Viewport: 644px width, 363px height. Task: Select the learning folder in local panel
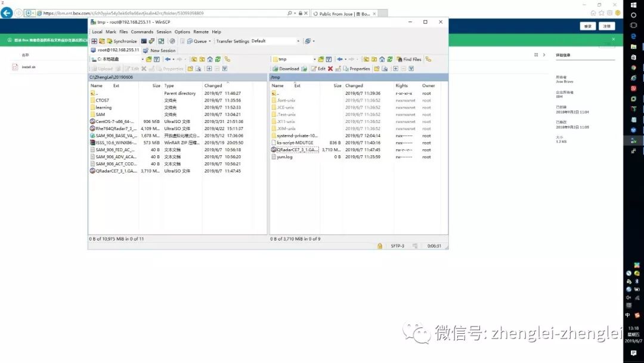pyautogui.click(x=104, y=107)
